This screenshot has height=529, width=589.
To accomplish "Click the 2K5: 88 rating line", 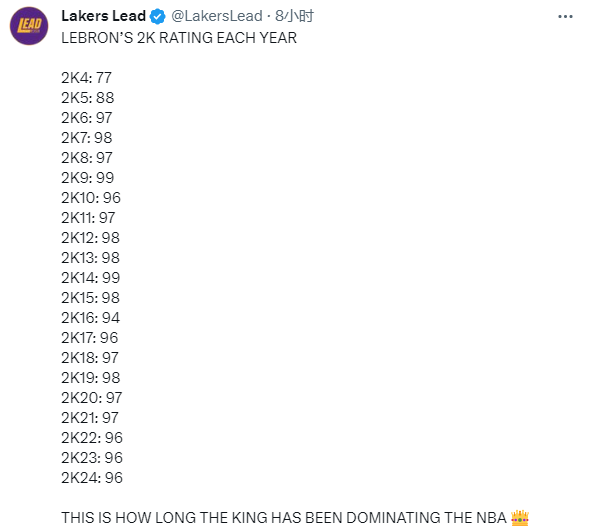I will [x=88, y=98].
